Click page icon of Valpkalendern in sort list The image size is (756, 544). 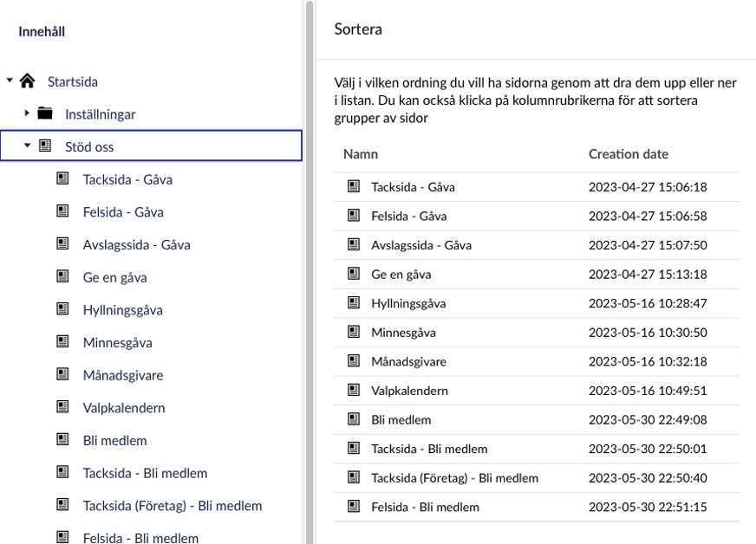354,390
